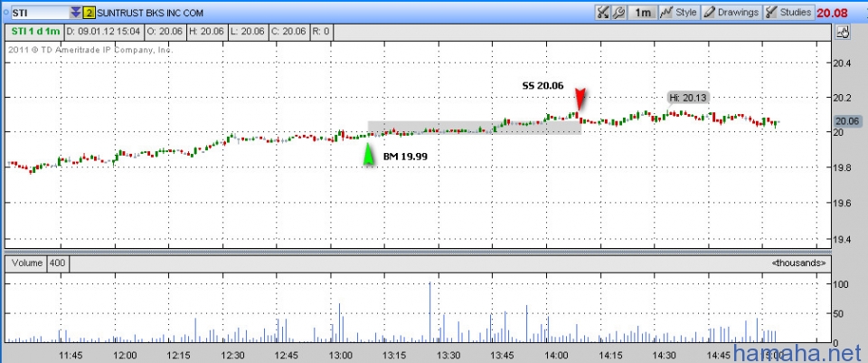Open the Studies menu
The image size is (868, 363).
788,12
